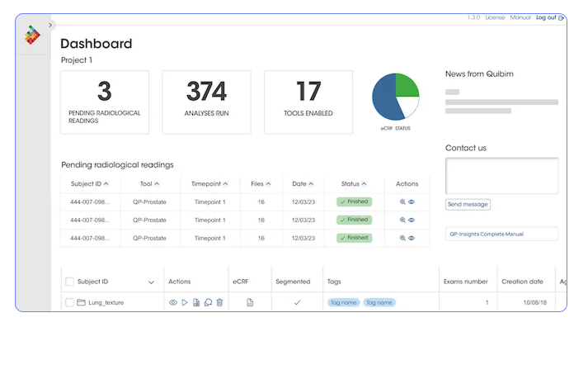Open the License menu item

495,17
